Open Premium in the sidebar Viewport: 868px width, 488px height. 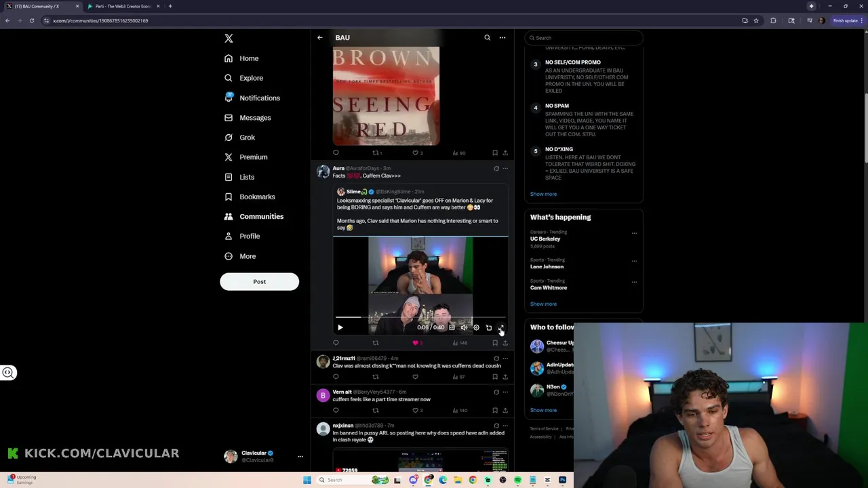[x=245, y=157]
